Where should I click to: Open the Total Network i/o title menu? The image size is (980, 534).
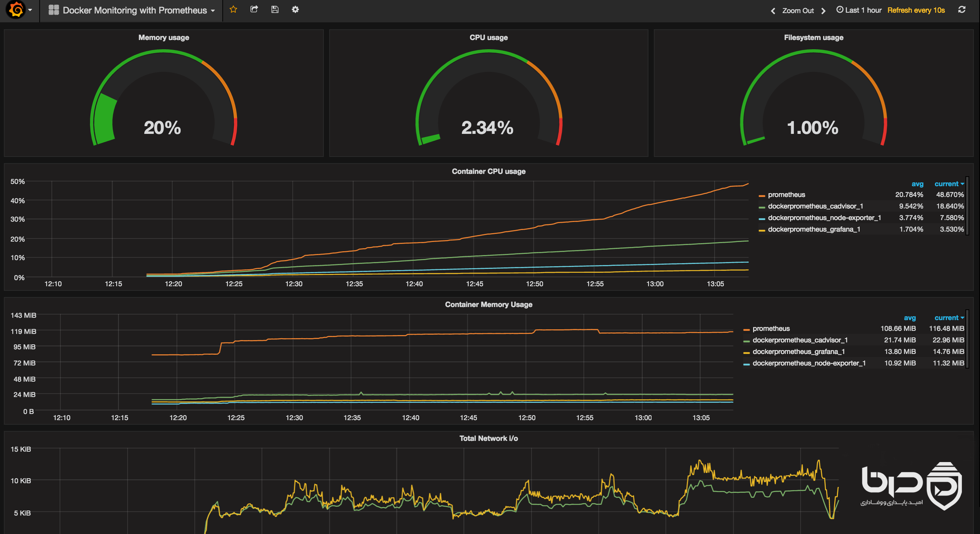tap(488, 439)
